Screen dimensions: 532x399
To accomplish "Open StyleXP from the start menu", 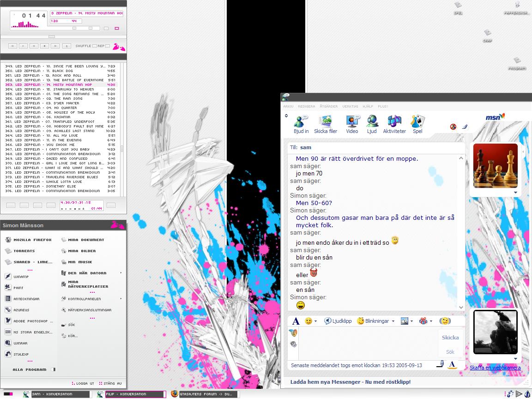I will [17, 354].
